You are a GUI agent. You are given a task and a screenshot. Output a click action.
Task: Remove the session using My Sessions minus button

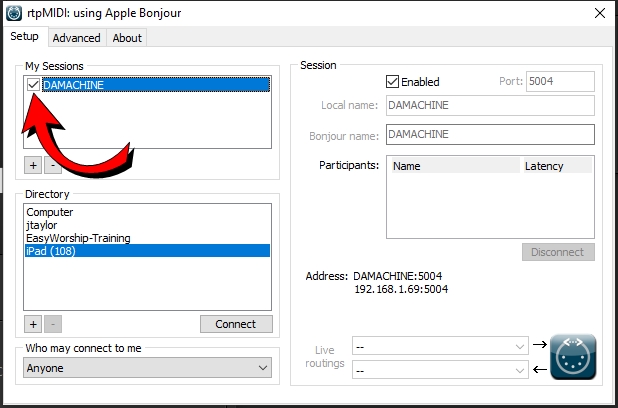[53, 166]
